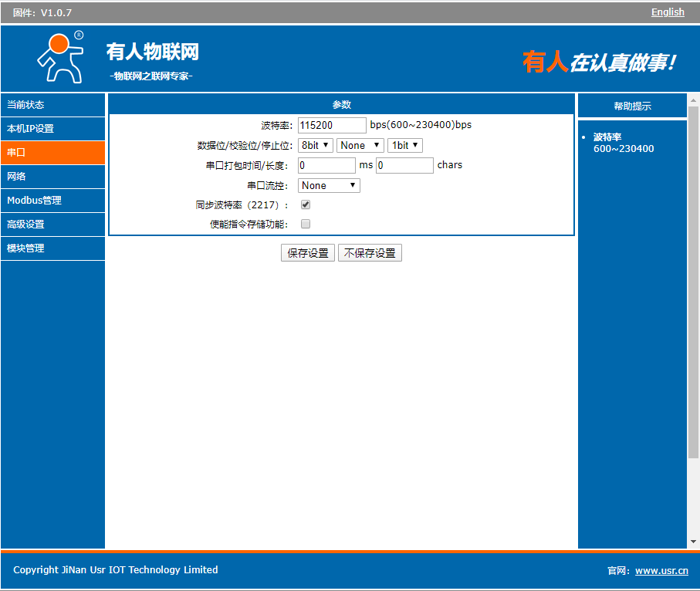
Task: Open the 网络 settings page
Action: (x=52, y=177)
